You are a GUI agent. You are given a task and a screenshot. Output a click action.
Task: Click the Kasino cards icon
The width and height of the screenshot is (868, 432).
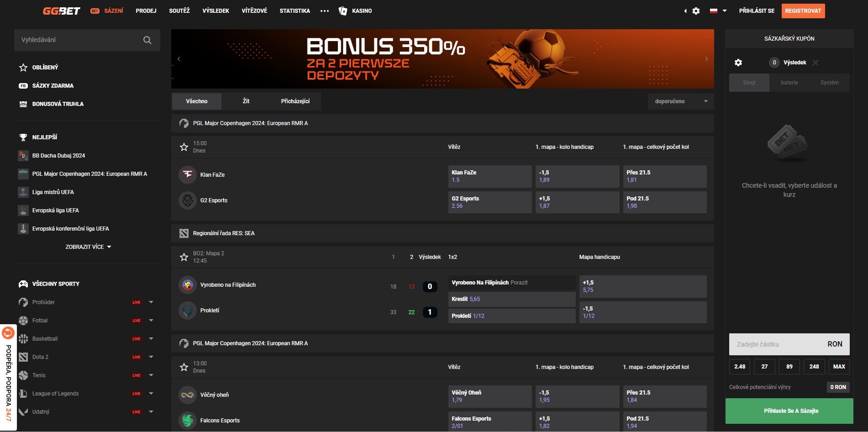343,11
